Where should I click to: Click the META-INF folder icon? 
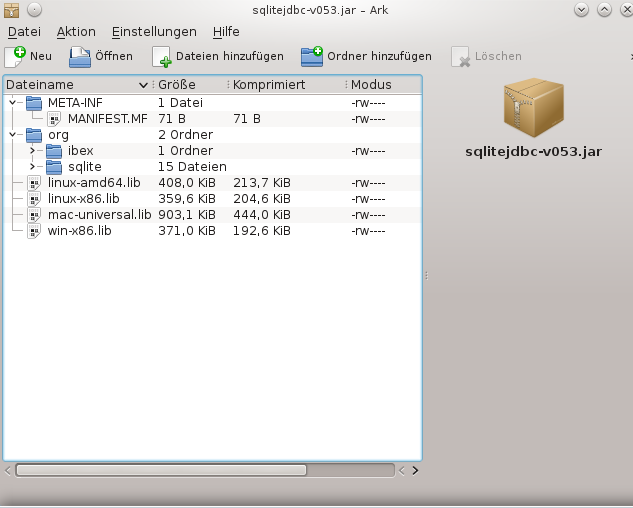[x=34, y=103]
